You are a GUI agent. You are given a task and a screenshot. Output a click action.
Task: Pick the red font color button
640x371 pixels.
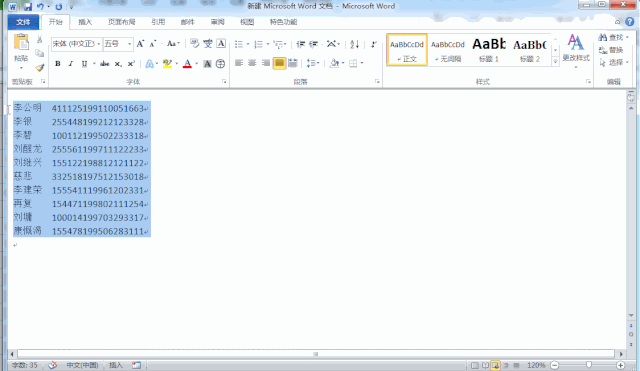coord(187,64)
